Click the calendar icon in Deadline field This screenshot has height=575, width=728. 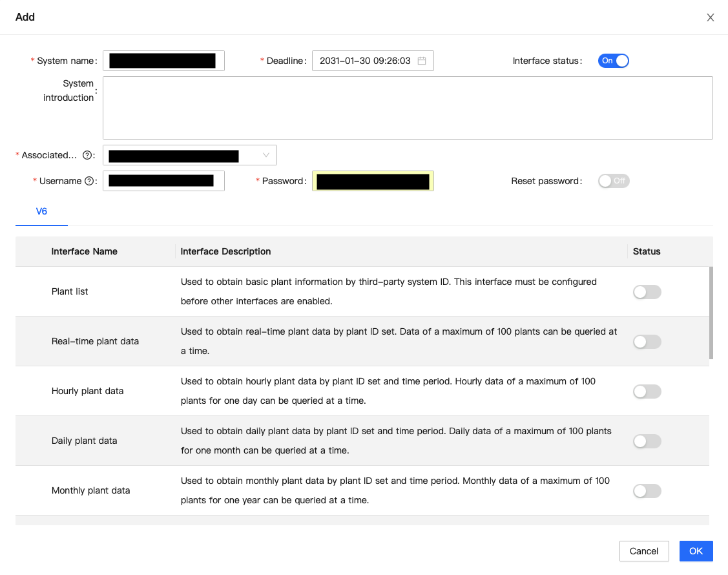pos(422,61)
